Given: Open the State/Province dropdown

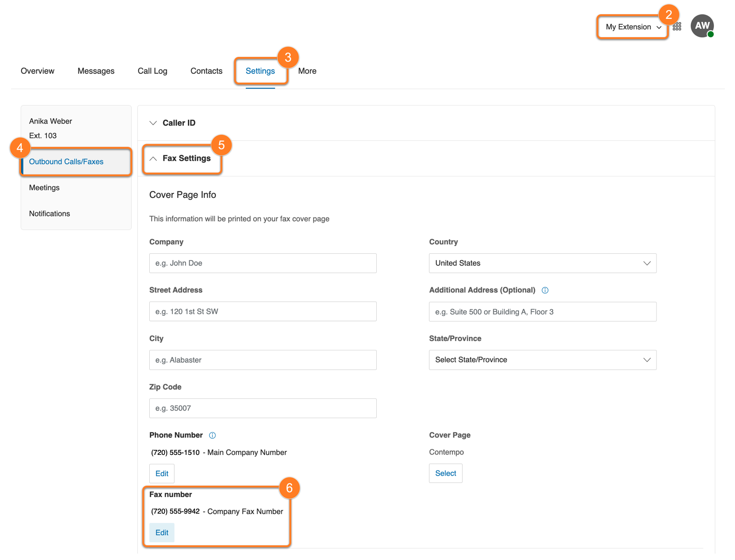Looking at the screenshot, I should 542,360.
